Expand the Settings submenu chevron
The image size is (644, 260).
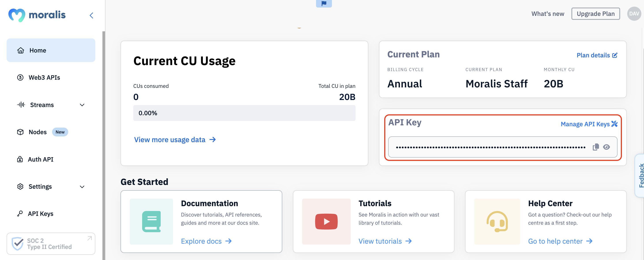(x=82, y=187)
